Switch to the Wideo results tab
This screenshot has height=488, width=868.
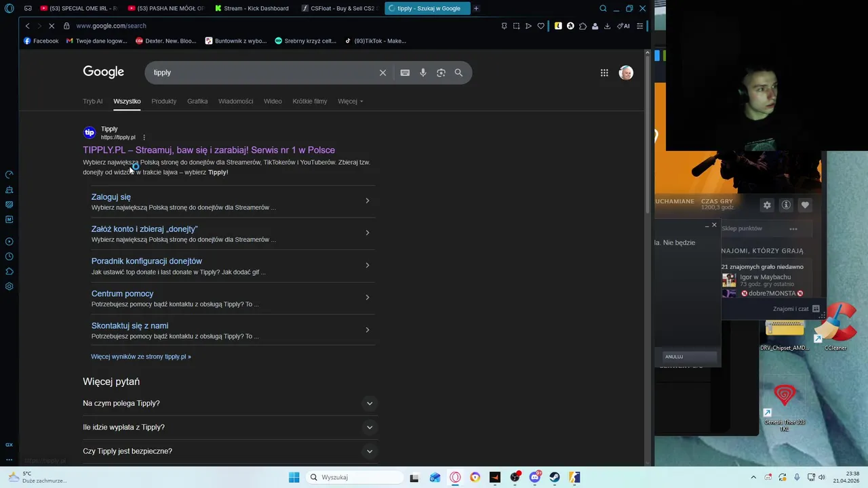273,101
